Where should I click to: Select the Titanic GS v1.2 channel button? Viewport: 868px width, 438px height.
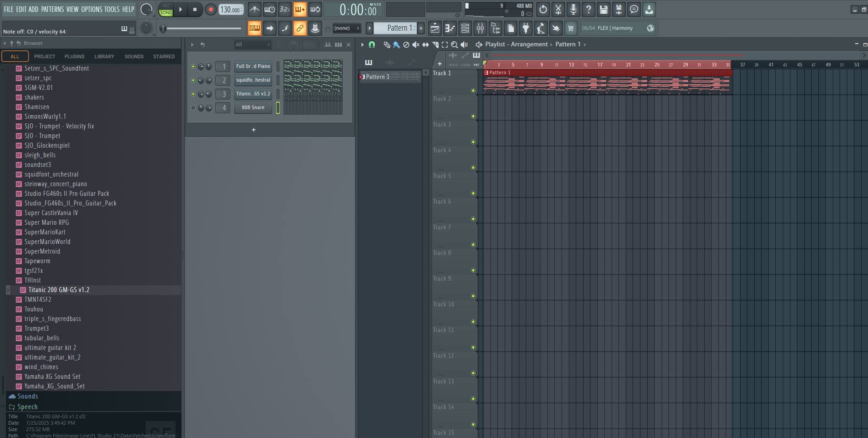coord(253,94)
